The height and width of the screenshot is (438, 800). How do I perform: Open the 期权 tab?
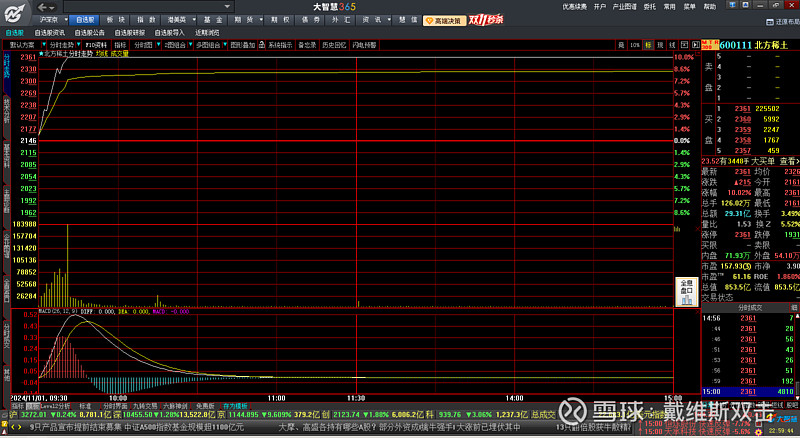280,20
